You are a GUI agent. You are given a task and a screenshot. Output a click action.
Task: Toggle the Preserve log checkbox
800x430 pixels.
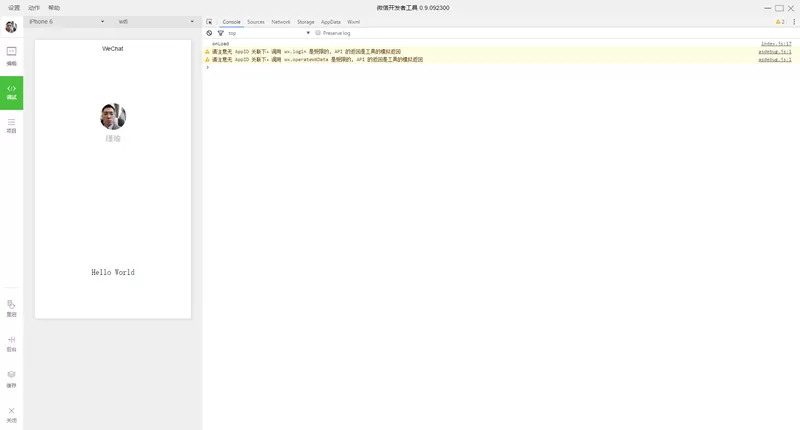[x=318, y=33]
